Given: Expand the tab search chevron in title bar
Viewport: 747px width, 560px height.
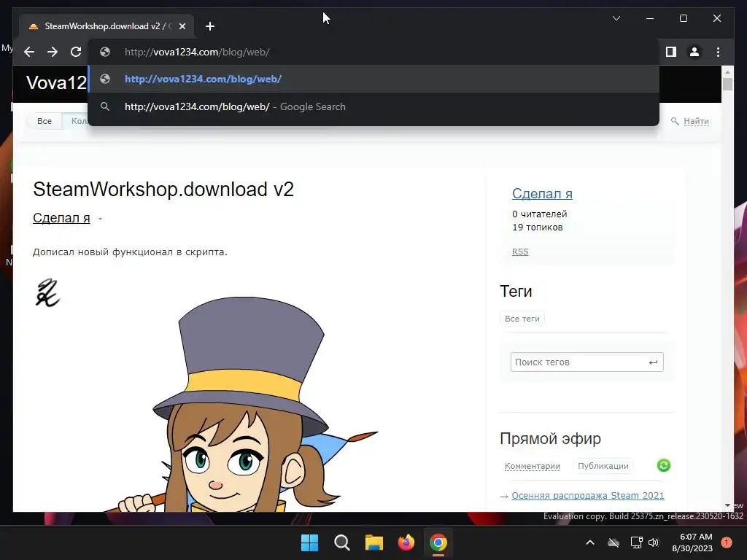Looking at the screenshot, I should (x=616, y=18).
